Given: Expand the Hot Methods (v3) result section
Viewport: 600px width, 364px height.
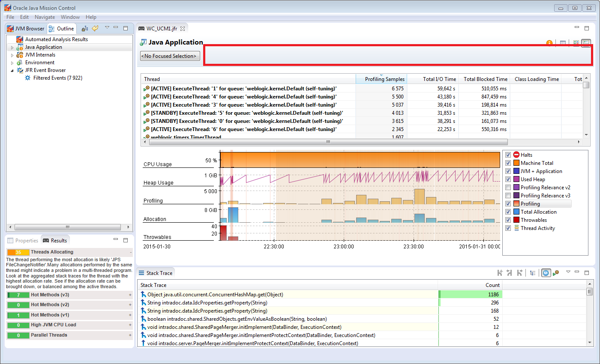Looking at the screenshot, I should [x=130, y=295].
